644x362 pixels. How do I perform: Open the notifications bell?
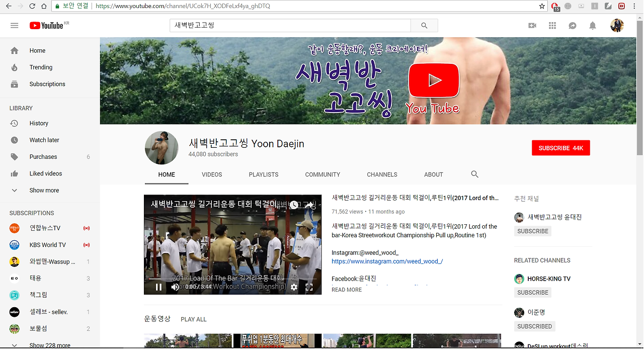point(592,25)
